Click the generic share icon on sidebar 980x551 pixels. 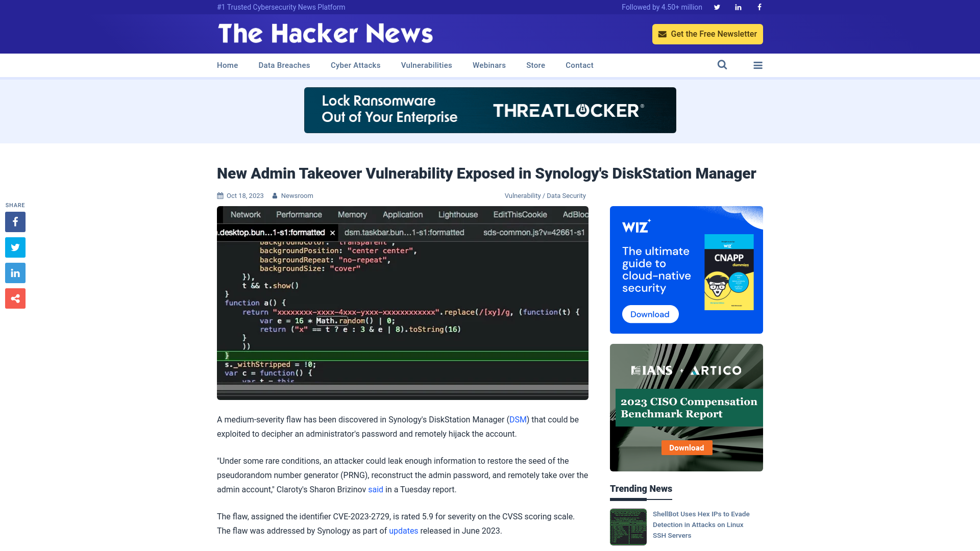pos(15,298)
